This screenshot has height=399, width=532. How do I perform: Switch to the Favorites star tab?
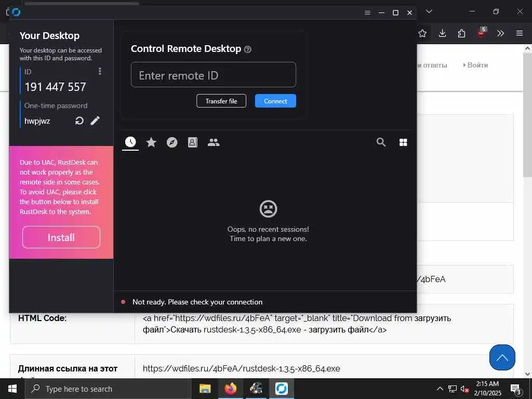[151, 142]
